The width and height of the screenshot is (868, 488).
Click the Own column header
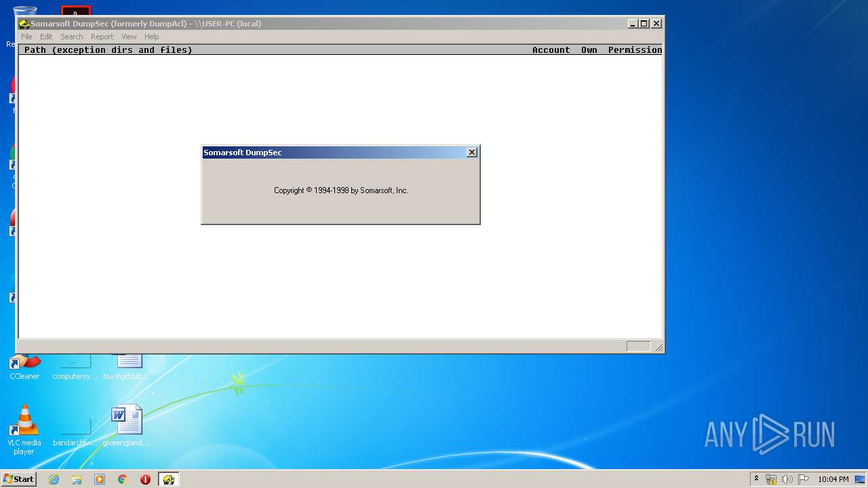point(589,49)
